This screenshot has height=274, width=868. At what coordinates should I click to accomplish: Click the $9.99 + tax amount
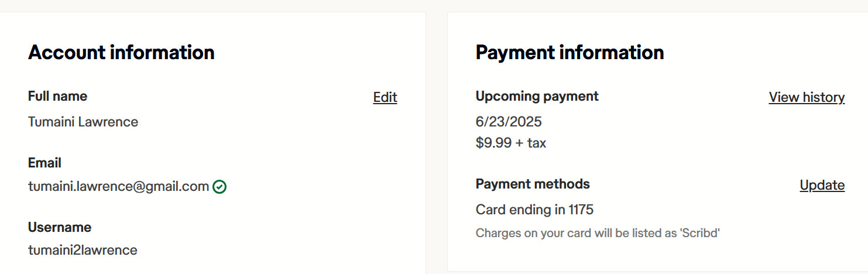(510, 143)
